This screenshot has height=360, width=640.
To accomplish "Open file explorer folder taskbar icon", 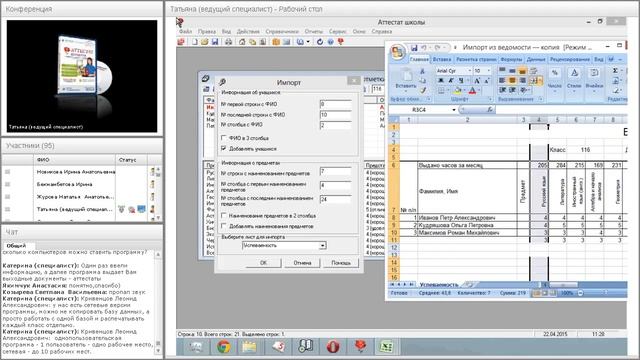I will (249, 347).
